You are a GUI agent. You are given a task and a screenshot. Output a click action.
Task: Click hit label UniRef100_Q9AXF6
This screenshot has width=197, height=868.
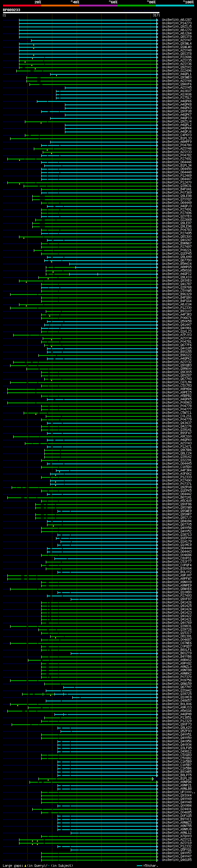[176, 84]
